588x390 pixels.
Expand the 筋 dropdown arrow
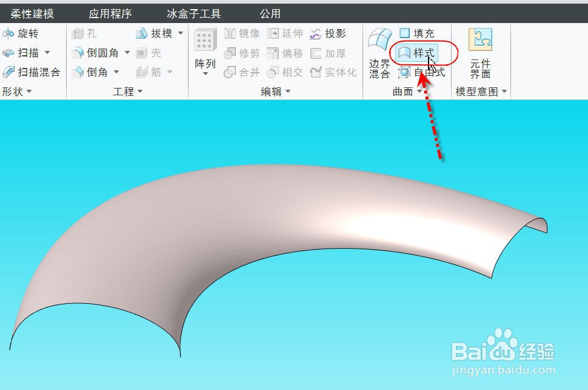pos(170,72)
